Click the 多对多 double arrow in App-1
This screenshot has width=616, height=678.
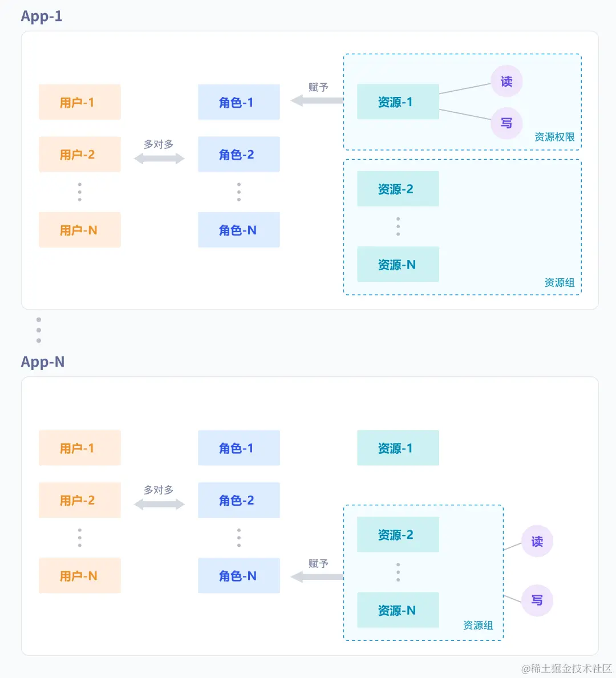[x=159, y=159]
